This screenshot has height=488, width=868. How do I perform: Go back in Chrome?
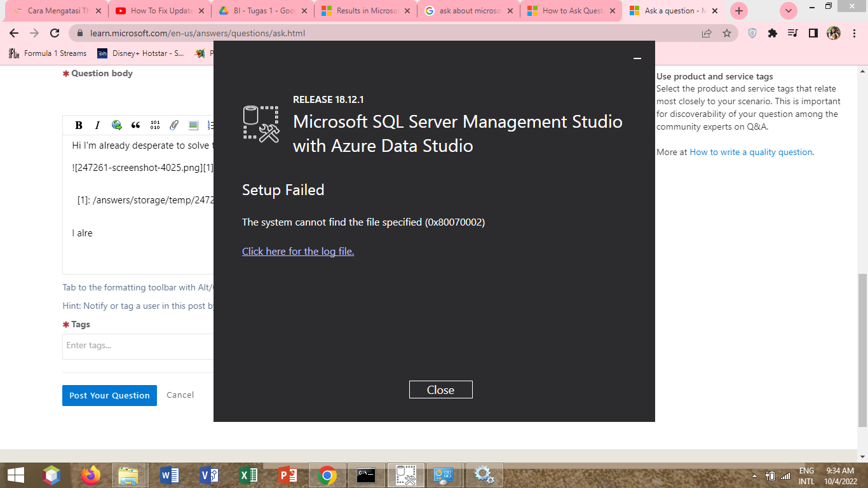(14, 33)
